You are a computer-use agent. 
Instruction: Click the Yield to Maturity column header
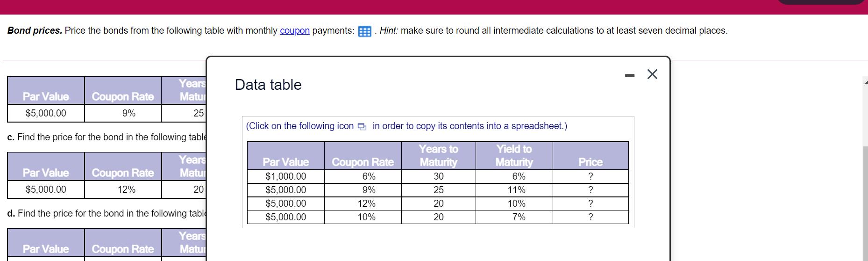(514, 155)
